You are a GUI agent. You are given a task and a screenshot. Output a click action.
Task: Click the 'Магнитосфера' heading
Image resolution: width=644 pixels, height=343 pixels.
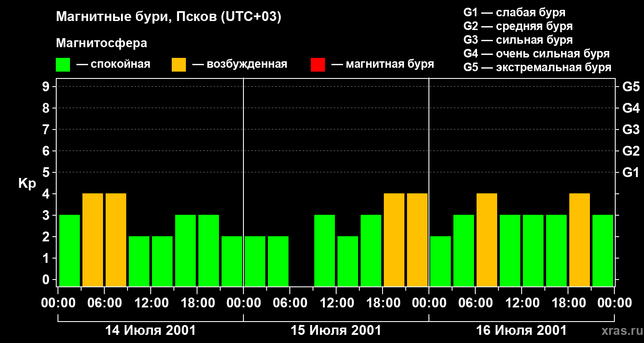click(101, 43)
